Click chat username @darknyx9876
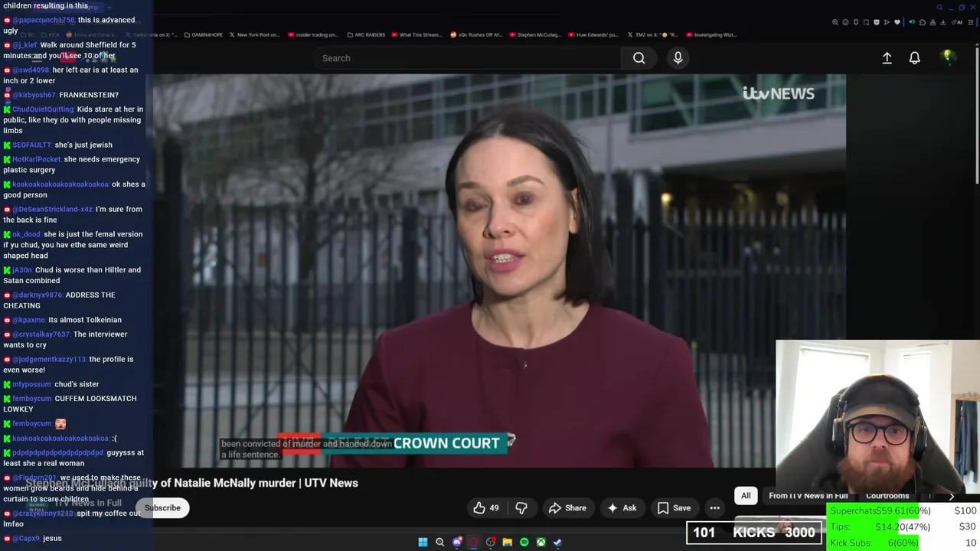The width and height of the screenshot is (980, 551). point(37,295)
